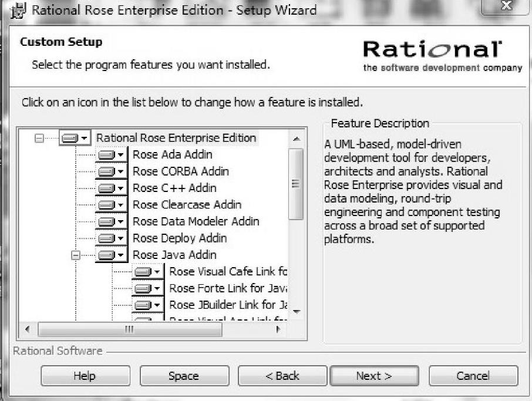Screen dimensions: 532x401
Task: Select Rose Ada Addin in feature list
Action: [x=173, y=154]
